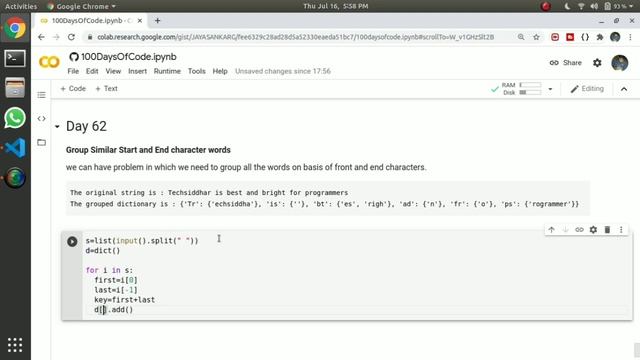Open Google account avatar in Colab header
The height and width of the screenshot is (360, 640).
(620, 63)
